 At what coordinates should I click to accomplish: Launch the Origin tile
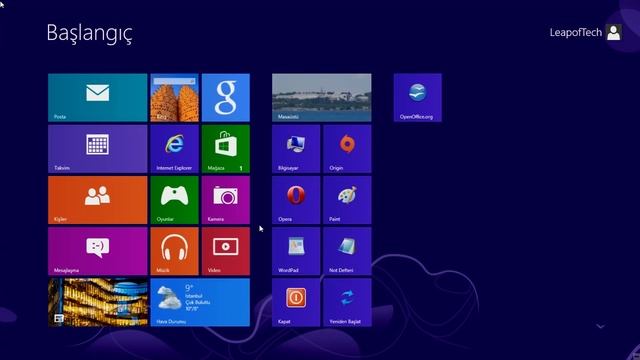tap(347, 149)
